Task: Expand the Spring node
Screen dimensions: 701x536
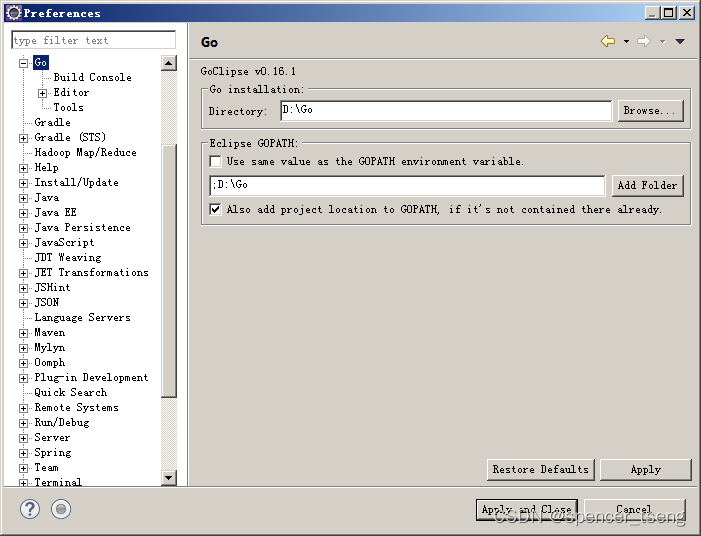Action: coord(23,453)
